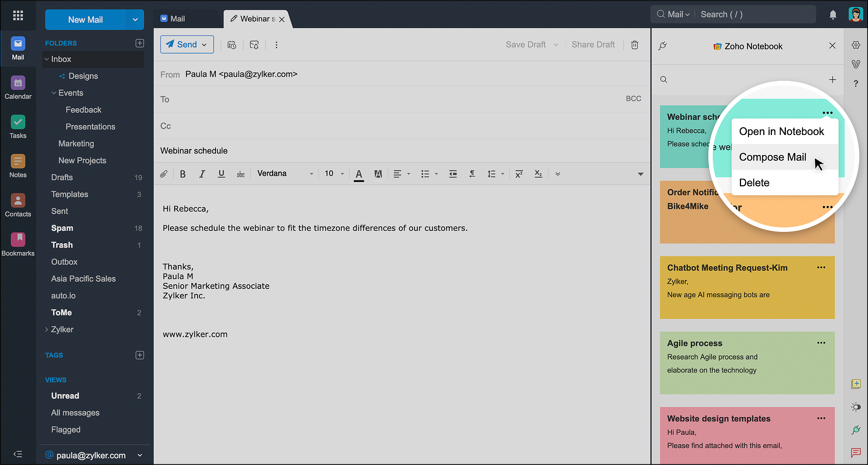
Task: Click the Text highlight color icon
Action: click(x=378, y=173)
